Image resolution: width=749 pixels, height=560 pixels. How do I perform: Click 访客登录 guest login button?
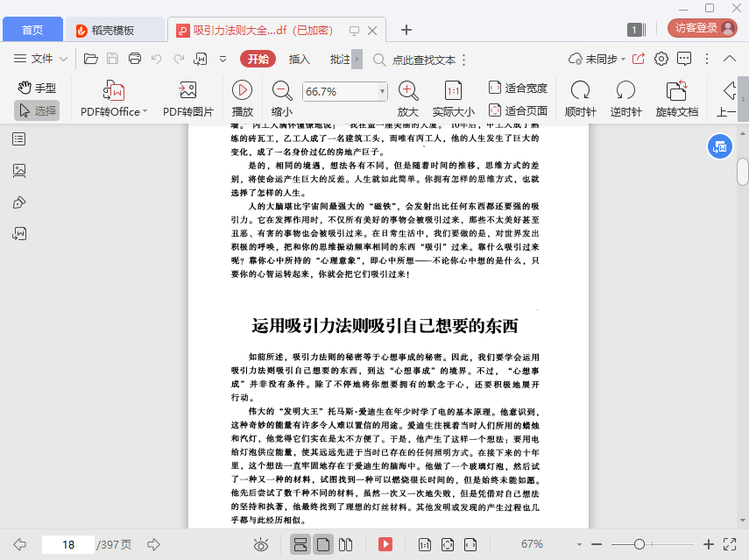point(703,28)
